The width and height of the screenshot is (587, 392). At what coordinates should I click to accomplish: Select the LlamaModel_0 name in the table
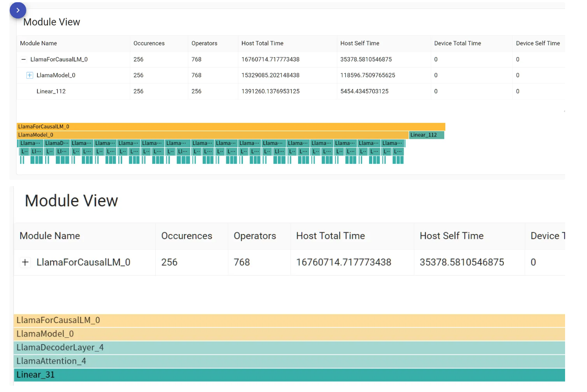56,75
